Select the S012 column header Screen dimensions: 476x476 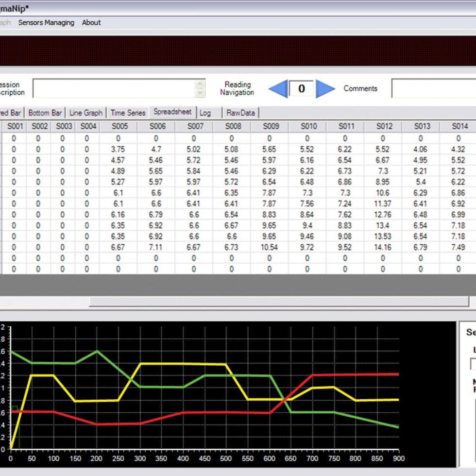[x=384, y=126]
